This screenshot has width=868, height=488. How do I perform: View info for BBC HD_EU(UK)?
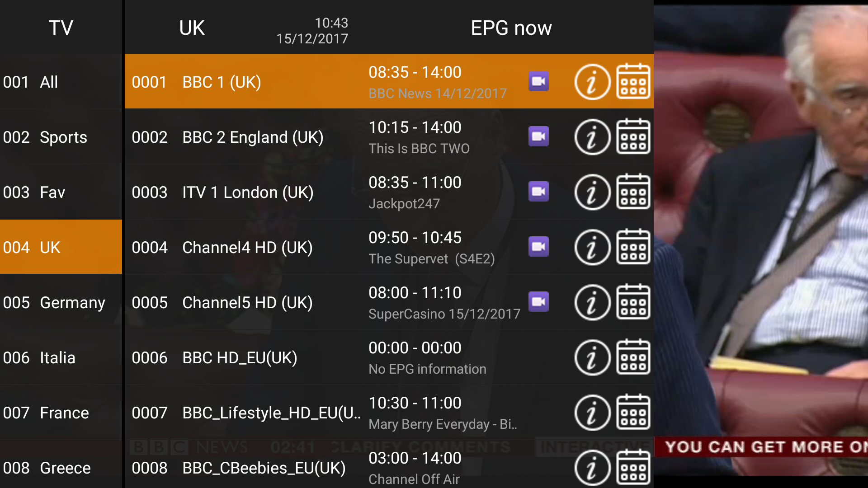[592, 357]
